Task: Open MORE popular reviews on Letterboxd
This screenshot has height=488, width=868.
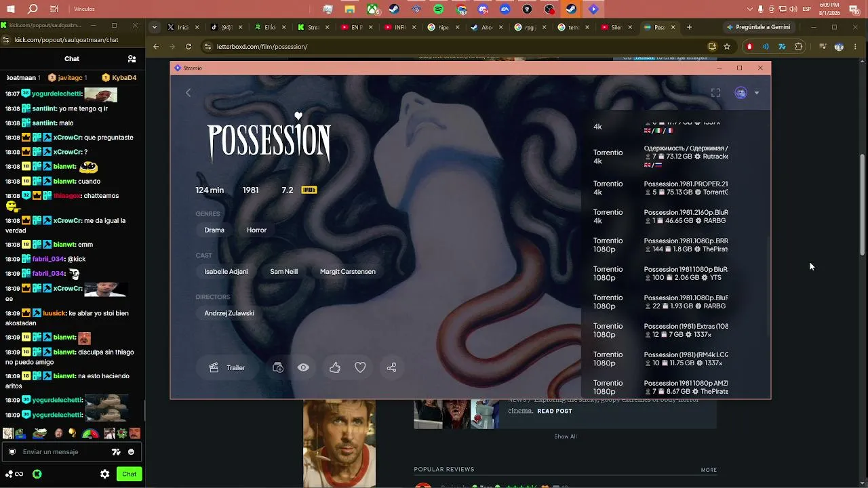Action: pos(709,470)
